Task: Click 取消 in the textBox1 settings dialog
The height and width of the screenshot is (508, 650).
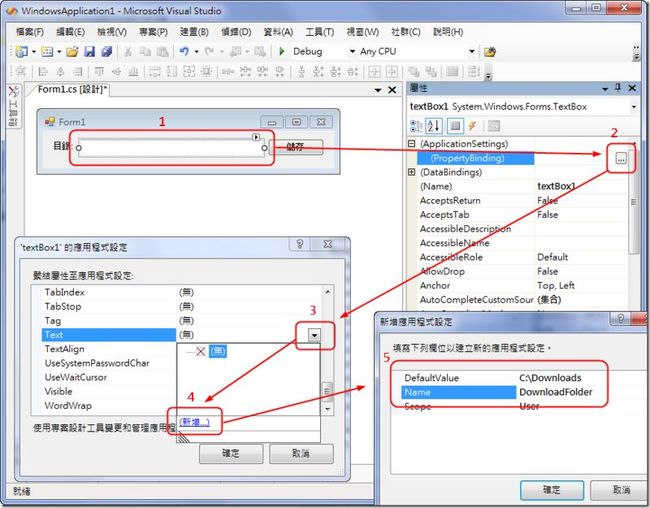Action: (x=301, y=454)
